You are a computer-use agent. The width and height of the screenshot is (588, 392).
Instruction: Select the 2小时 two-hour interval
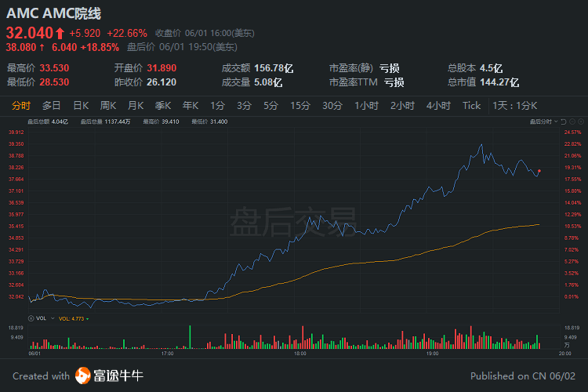pos(402,106)
